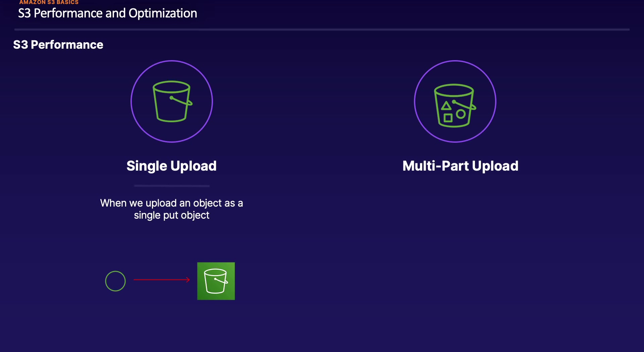Click the red arrow pointing to bucket
The height and width of the screenshot is (352, 644).
162,279
